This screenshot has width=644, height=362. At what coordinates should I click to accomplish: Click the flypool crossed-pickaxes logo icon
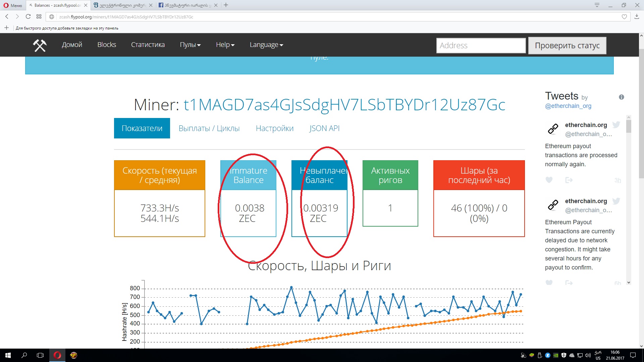(40, 45)
